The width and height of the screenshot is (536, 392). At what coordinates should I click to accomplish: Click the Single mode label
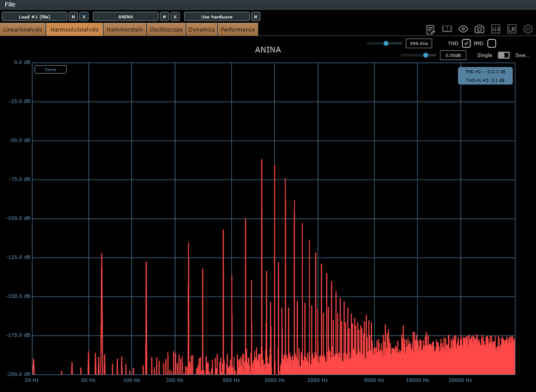point(485,55)
